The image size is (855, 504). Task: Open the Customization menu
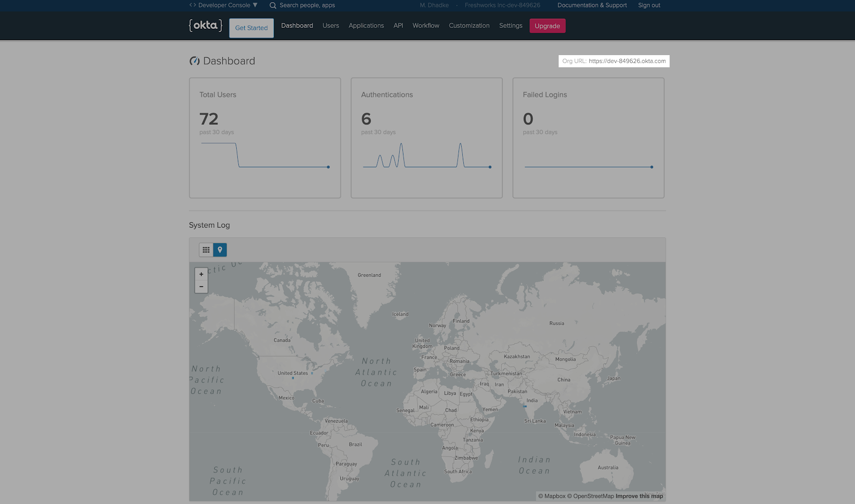469,26
